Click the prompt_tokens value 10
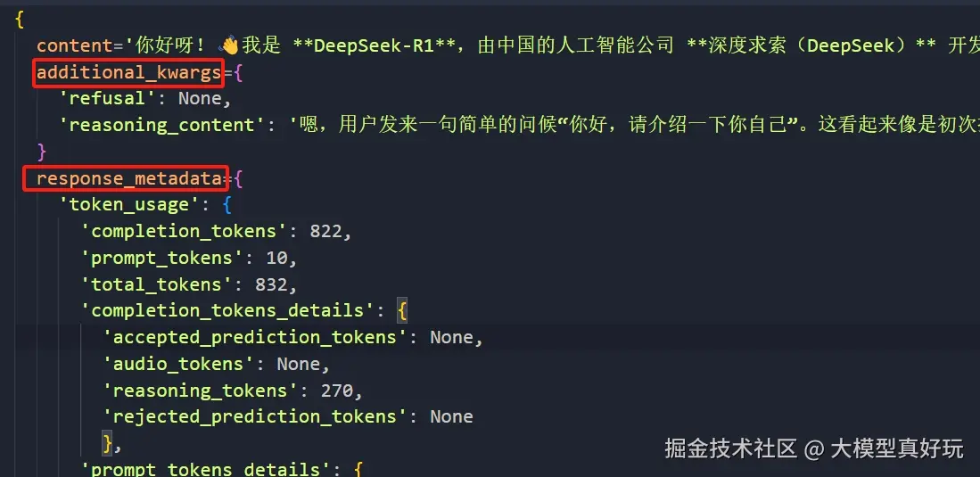980x477 pixels. point(276,259)
